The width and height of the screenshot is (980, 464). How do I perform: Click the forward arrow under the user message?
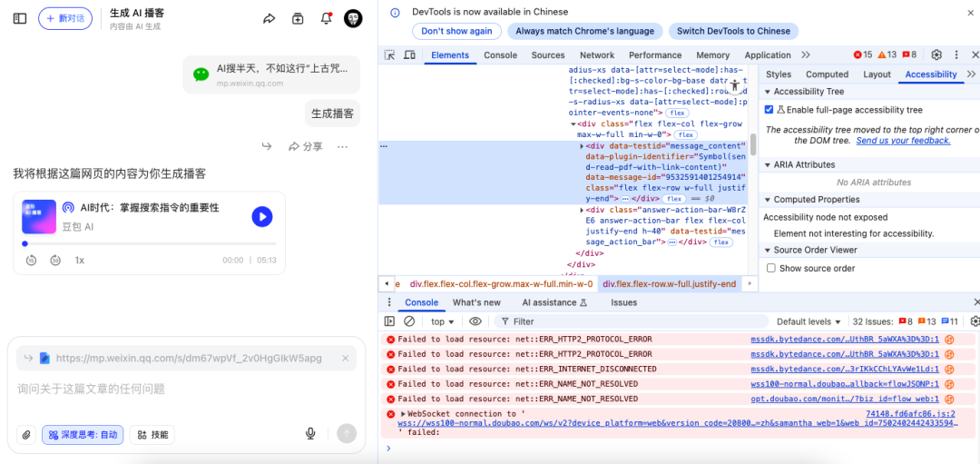click(x=267, y=146)
